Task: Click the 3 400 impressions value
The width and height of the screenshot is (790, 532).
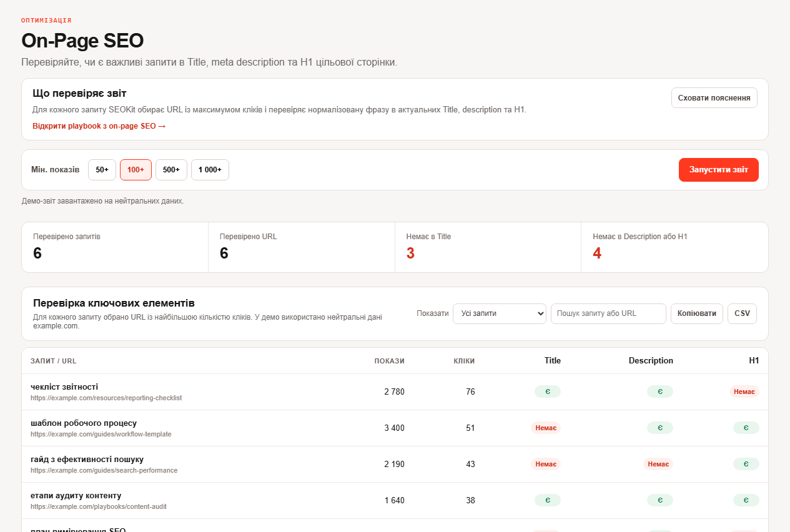Action: click(x=394, y=428)
